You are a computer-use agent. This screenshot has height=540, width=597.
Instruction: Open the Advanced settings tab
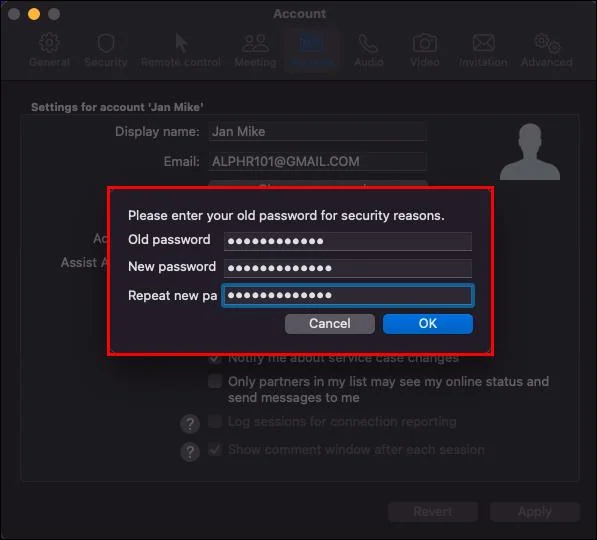click(x=546, y=50)
